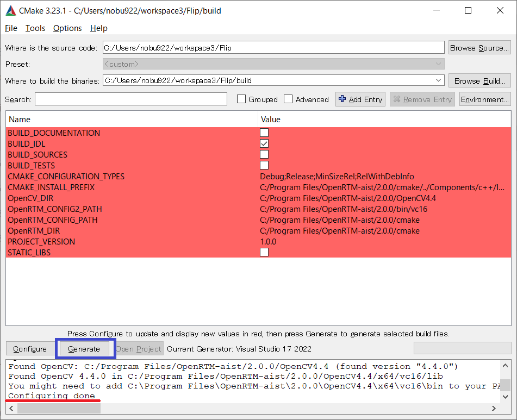Viewport: 517px width, 420px height.
Task: Click the Browse Source button
Action: click(x=479, y=48)
